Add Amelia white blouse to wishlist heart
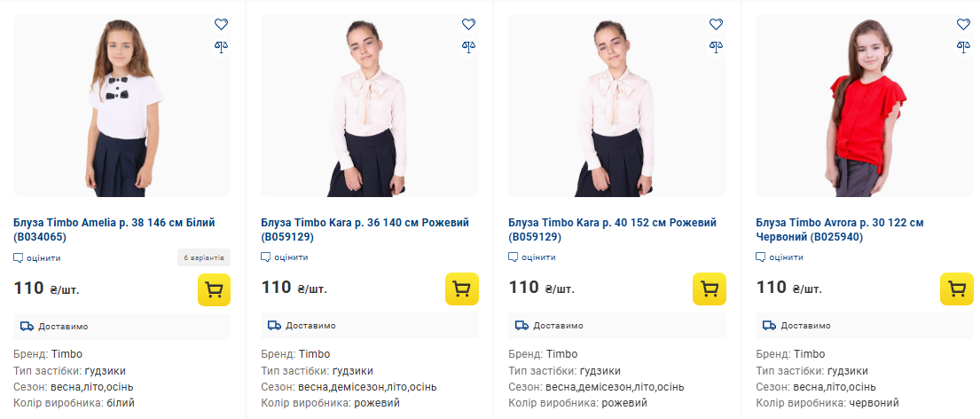This screenshot has width=980, height=419. pyautogui.click(x=222, y=24)
